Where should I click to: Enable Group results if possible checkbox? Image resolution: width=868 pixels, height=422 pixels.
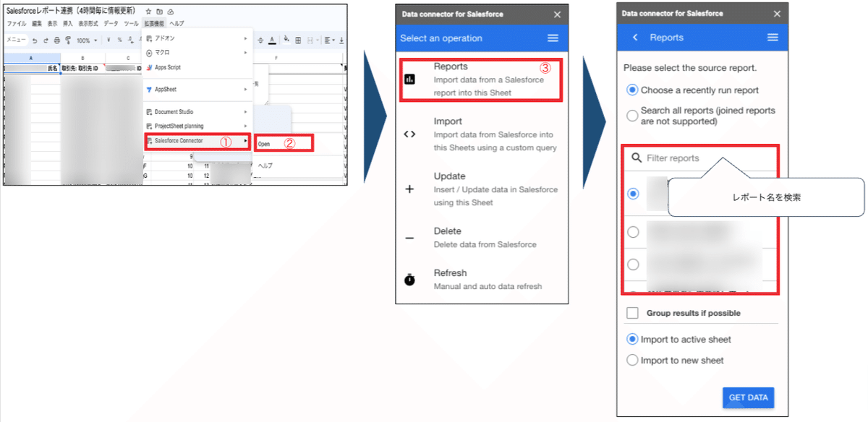point(632,313)
